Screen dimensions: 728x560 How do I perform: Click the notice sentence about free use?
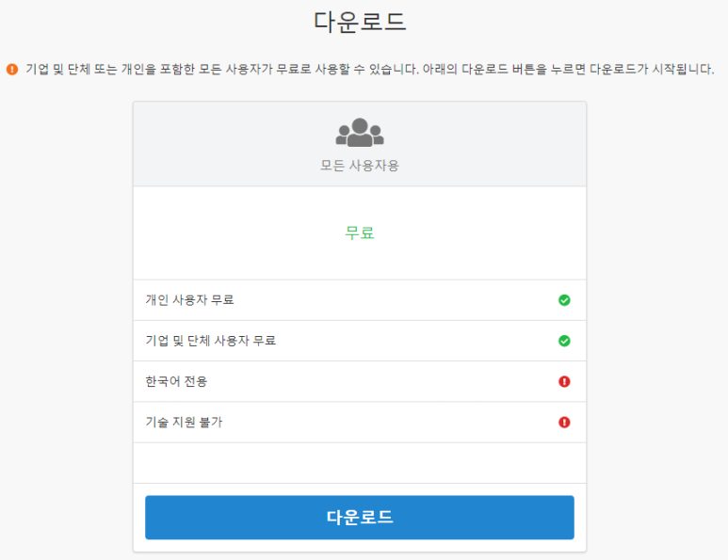coord(370,70)
